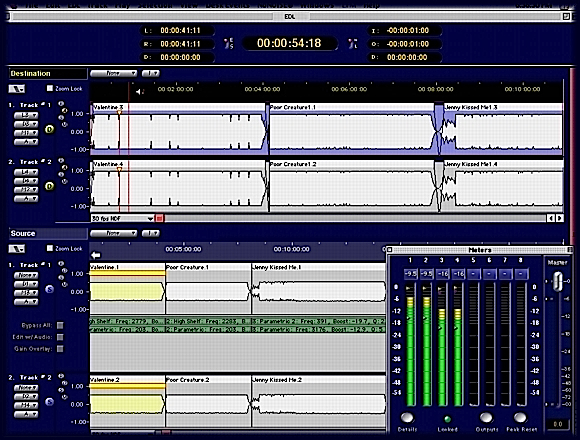Click the first small round icon beside Source Track 1
This screenshot has width=580, height=440.
click(x=61, y=264)
